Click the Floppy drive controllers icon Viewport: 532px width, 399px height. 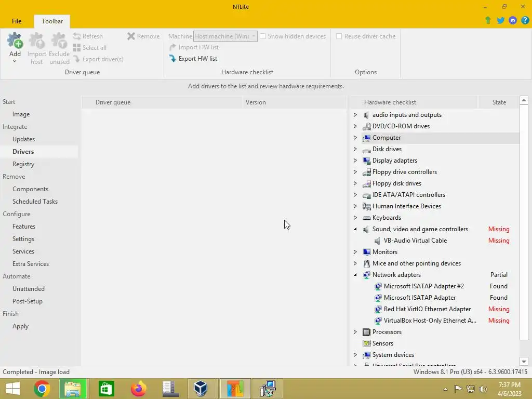366,172
